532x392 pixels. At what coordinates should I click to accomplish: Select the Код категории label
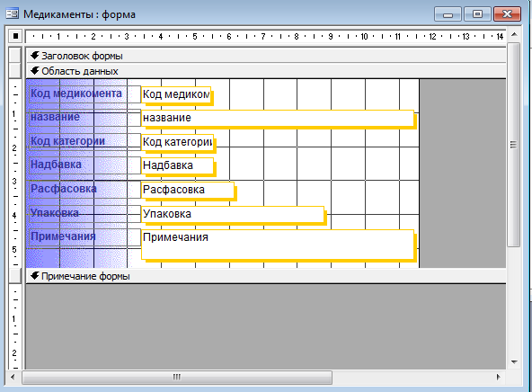point(84,141)
